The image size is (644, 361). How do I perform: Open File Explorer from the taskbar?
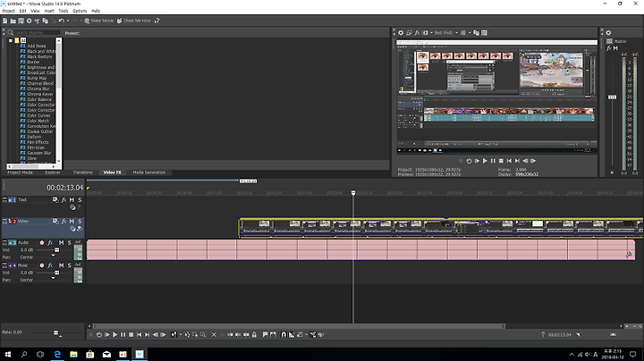pos(73,354)
